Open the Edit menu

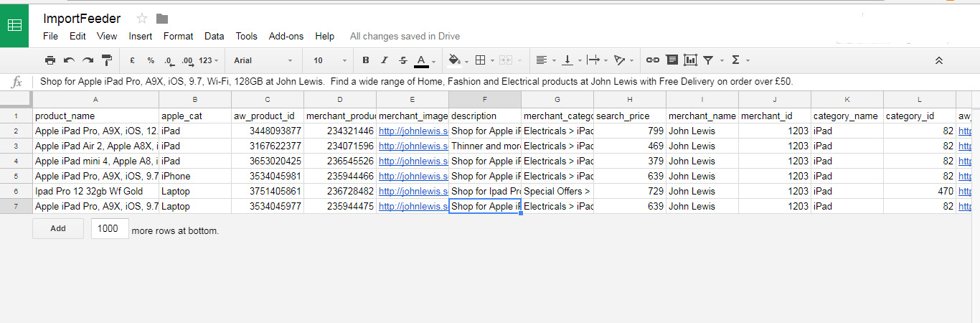click(77, 36)
